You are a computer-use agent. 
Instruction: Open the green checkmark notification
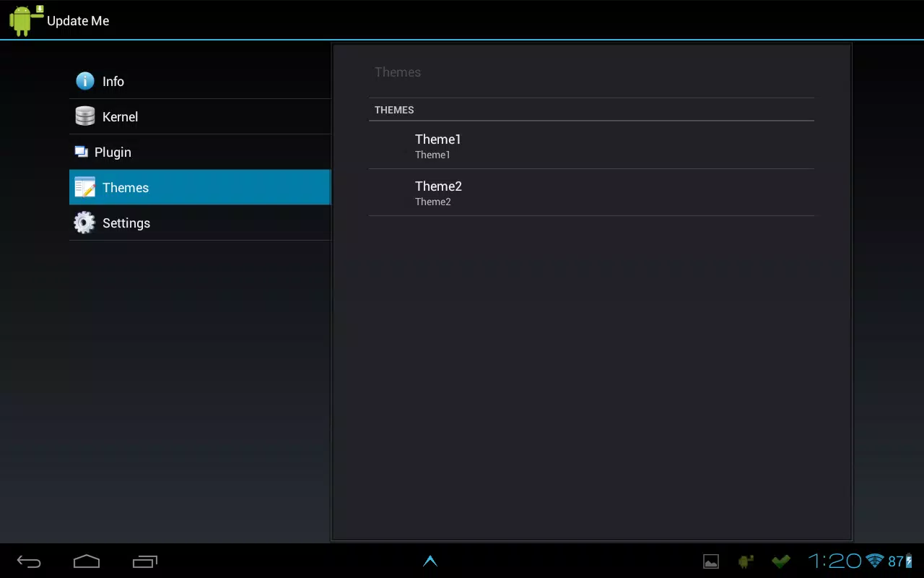780,561
